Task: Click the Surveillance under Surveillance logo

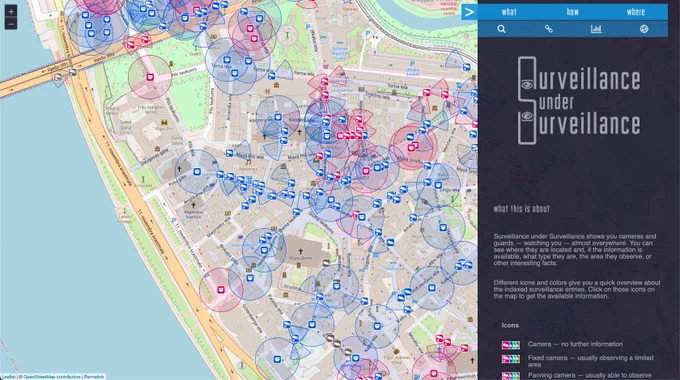Action: coord(579,101)
